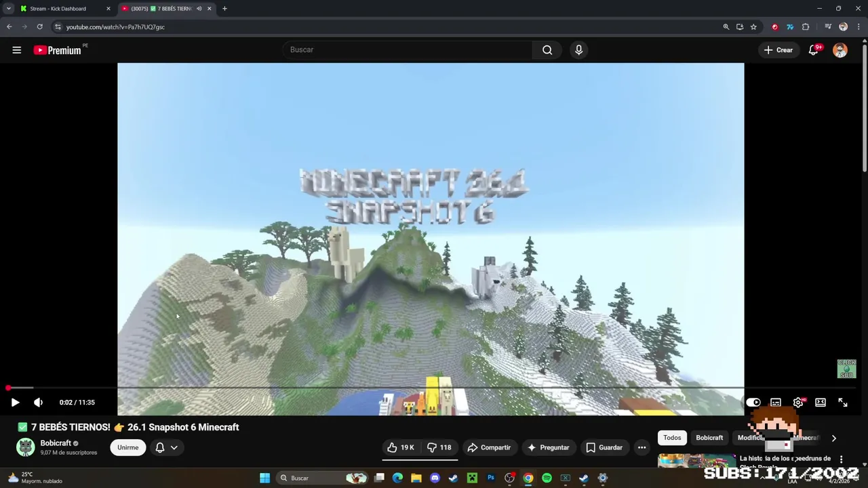
Task: Open the Chrome profile avatar
Action: (x=844, y=27)
